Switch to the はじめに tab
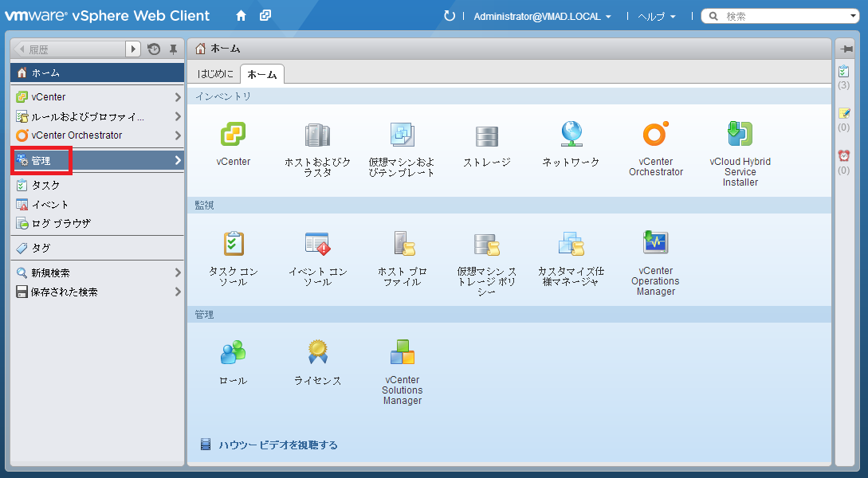Screen dimensions: 868x478 (x=215, y=73)
